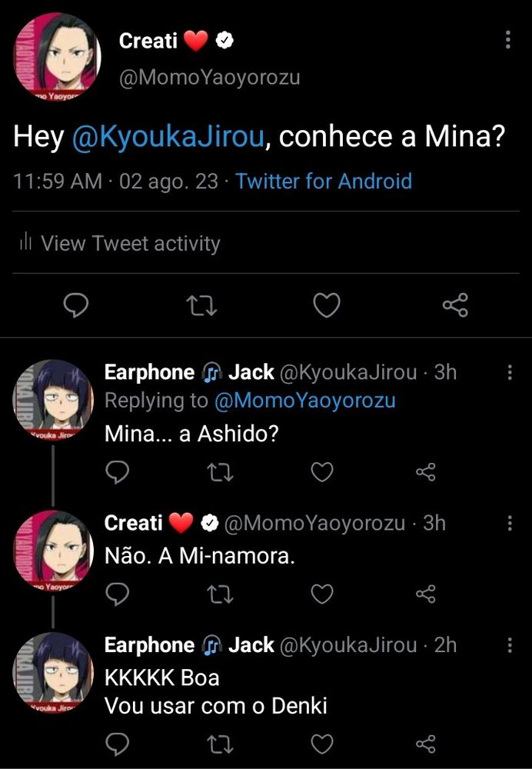532x769 pixels.
Task: Open the main tweet's three-dot menu
Action: tap(508, 40)
